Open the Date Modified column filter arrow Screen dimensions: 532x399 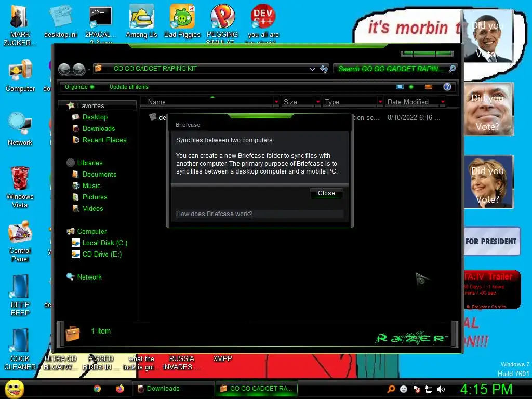(x=443, y=102)
